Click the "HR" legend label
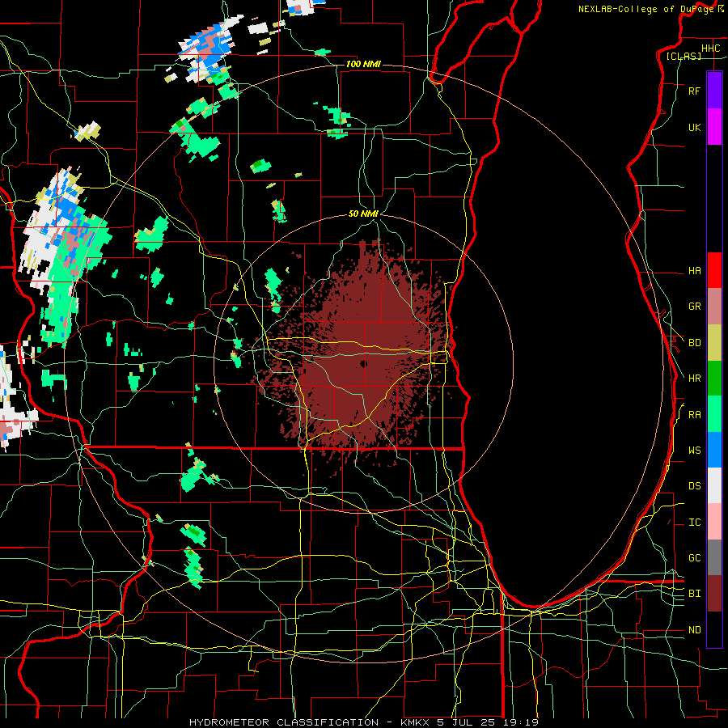This screenshot has height=728, width=728. pos(694,379)
